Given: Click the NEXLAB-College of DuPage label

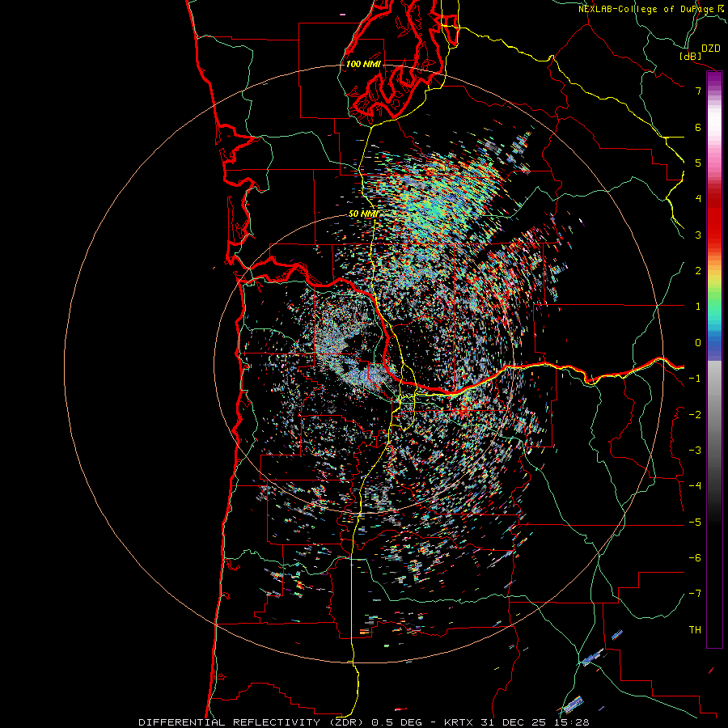Looking at the screenshot, I should click(646, 9).
